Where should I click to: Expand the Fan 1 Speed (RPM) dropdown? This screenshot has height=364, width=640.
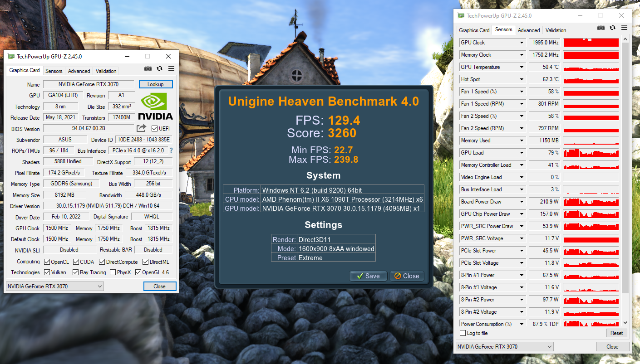522,104
